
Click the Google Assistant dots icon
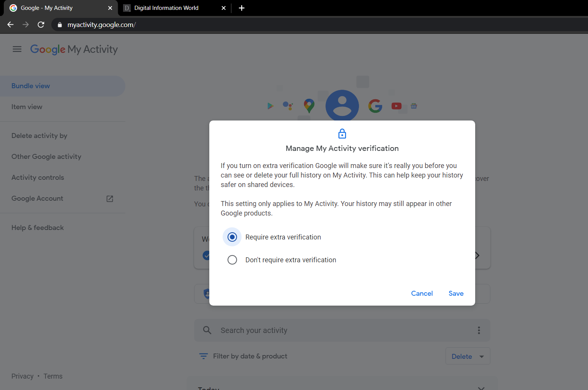coord(288,106)
